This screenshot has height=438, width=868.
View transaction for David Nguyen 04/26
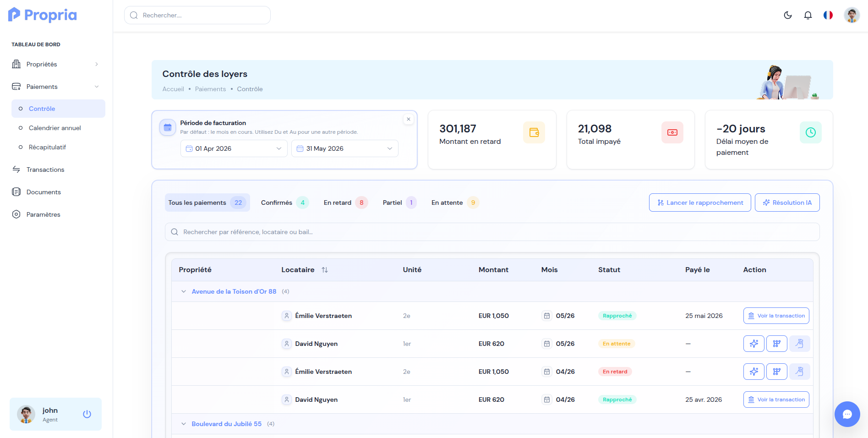coord(776,400)
